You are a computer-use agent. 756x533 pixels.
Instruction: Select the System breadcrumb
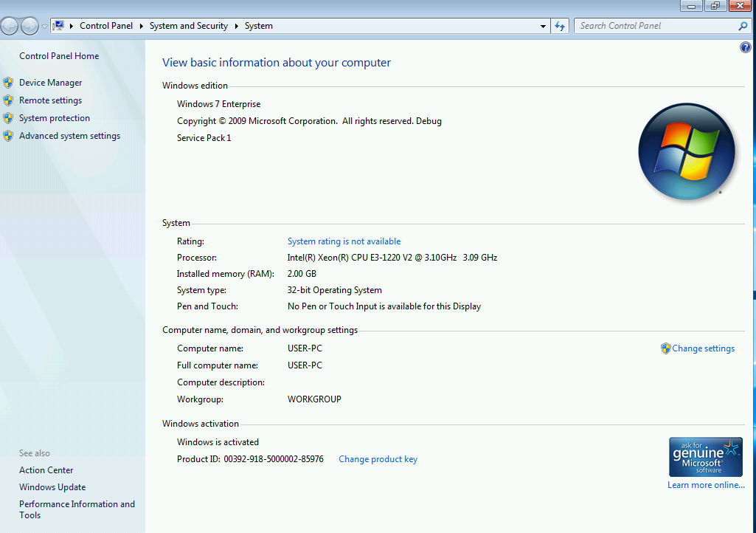[x=258, y=26]
